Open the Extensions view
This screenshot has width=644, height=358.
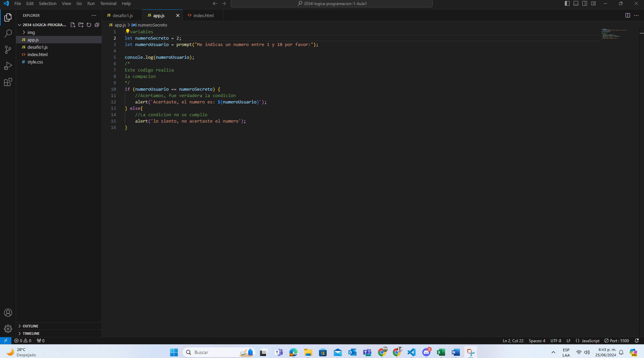[8, 82]
